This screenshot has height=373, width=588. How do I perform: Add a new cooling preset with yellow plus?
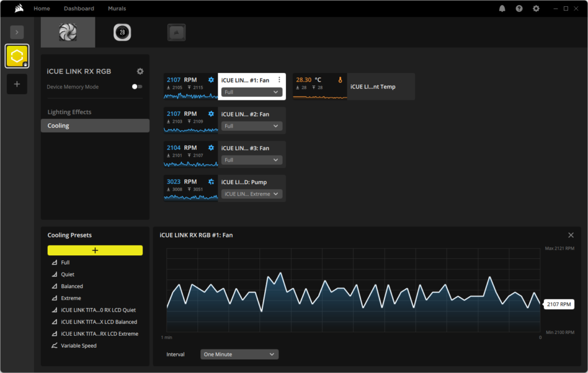tap(95, 250)
